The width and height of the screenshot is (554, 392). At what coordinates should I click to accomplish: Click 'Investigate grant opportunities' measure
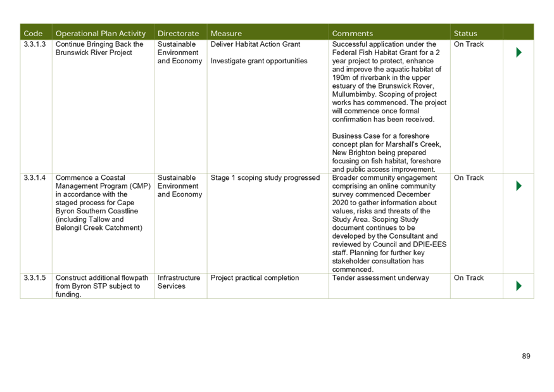[259, 61]
